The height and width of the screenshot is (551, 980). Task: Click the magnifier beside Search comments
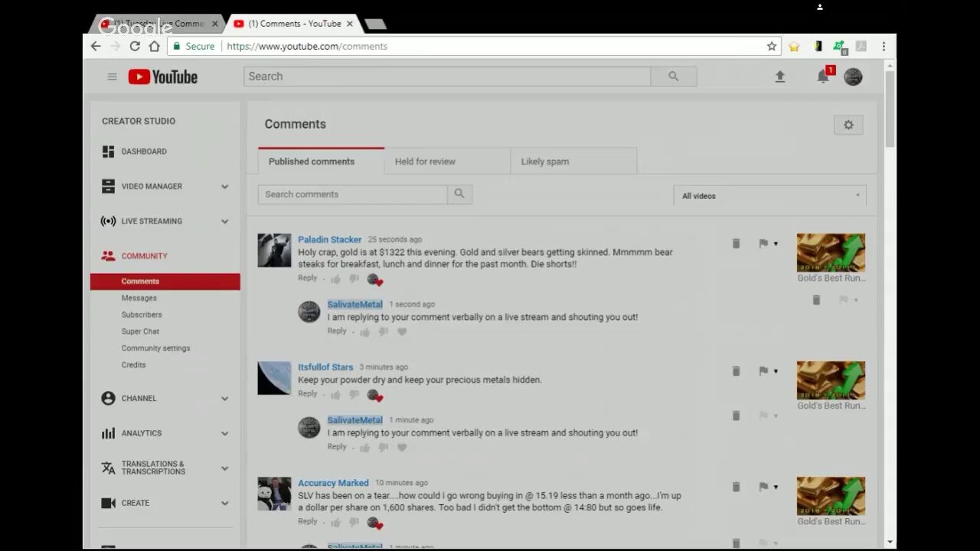[459, 194]
